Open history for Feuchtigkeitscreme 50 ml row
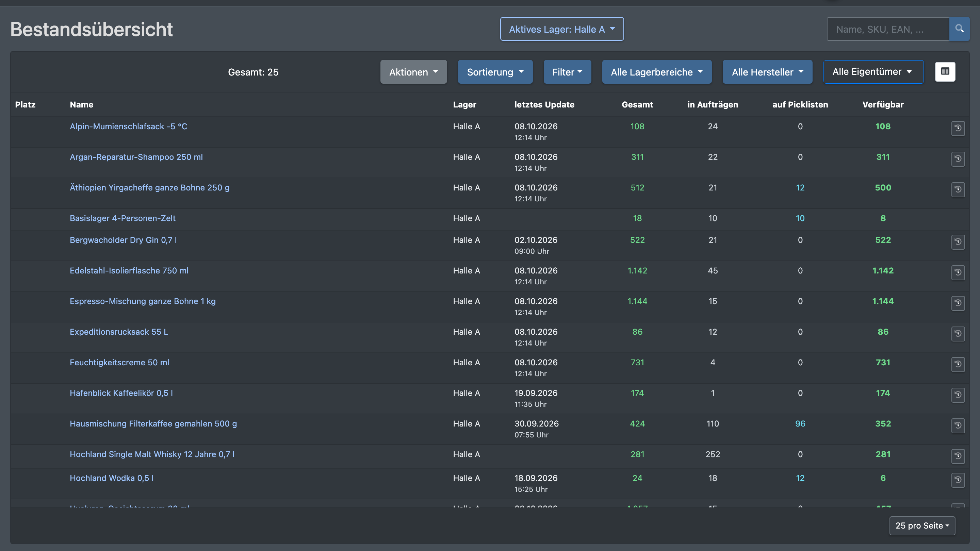Image resolution: width=980 pixels, height=551 pixels. pos(958,364)
